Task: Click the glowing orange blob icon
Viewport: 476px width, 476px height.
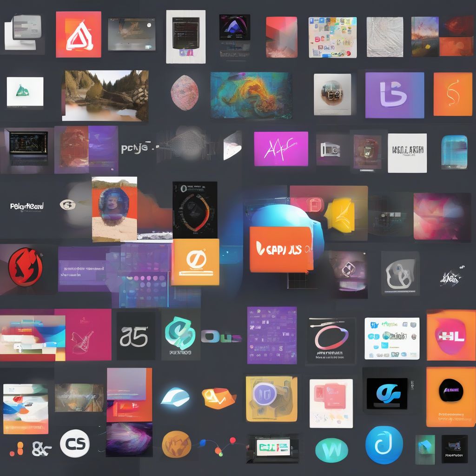Action: coord(218,398)
